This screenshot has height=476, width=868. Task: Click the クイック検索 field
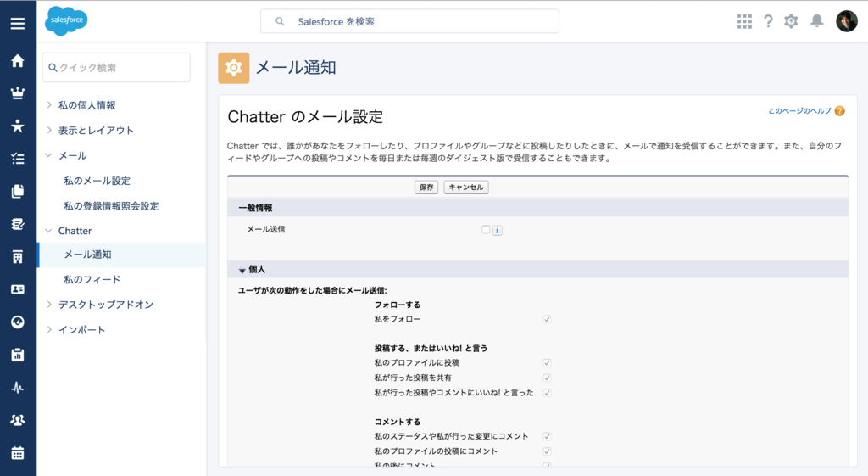[116, 68]
